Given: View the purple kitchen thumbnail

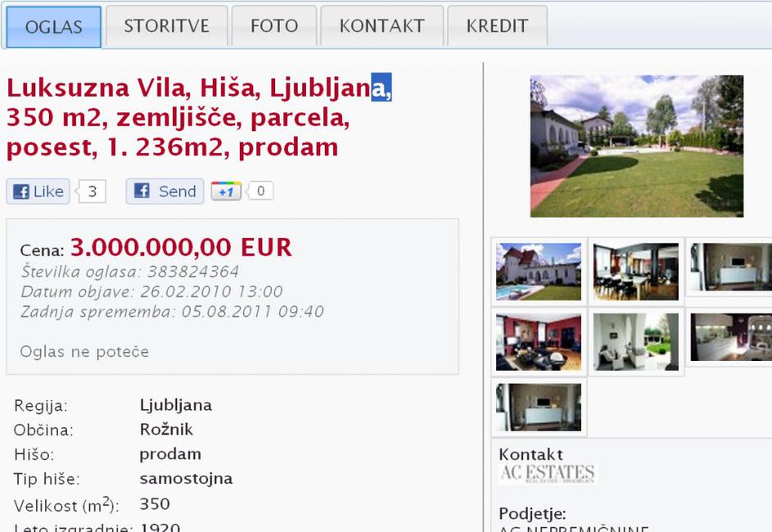Looking at the screenshot, I should [x=731, y=337].
